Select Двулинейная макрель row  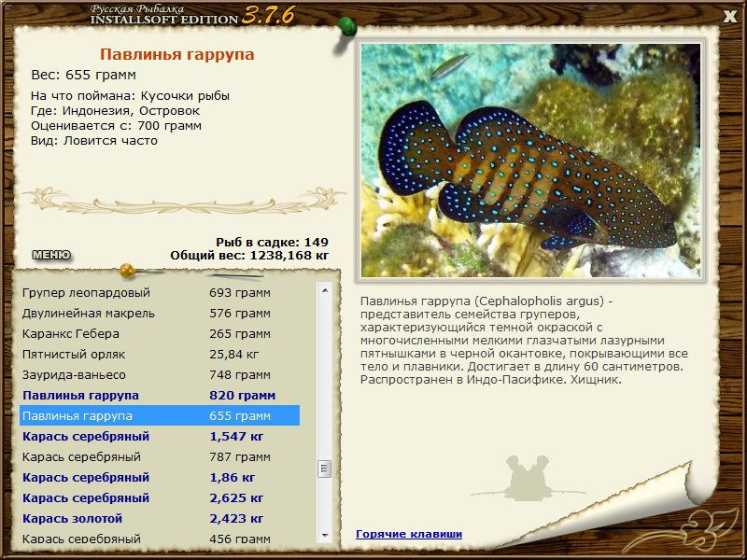click(160, 313)
